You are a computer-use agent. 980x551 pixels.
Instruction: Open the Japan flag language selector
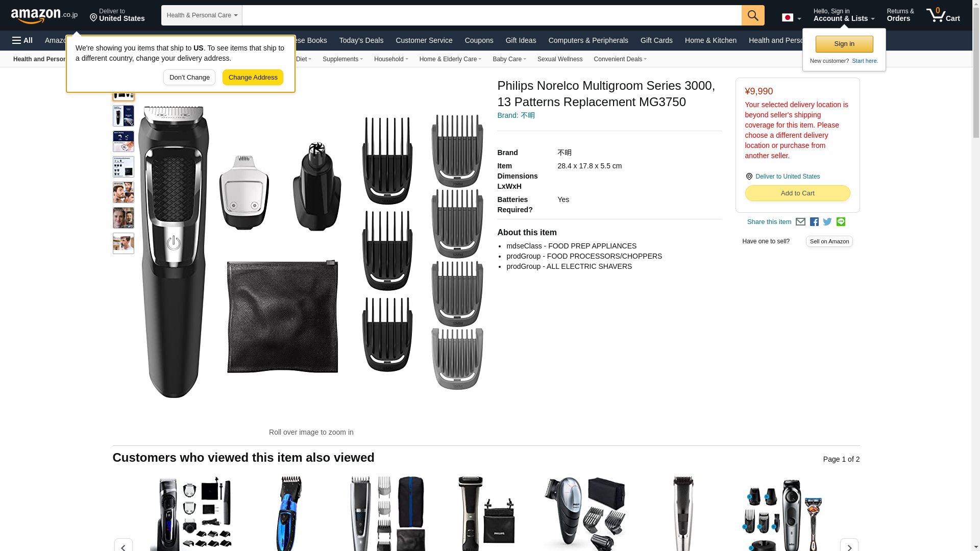791,17
